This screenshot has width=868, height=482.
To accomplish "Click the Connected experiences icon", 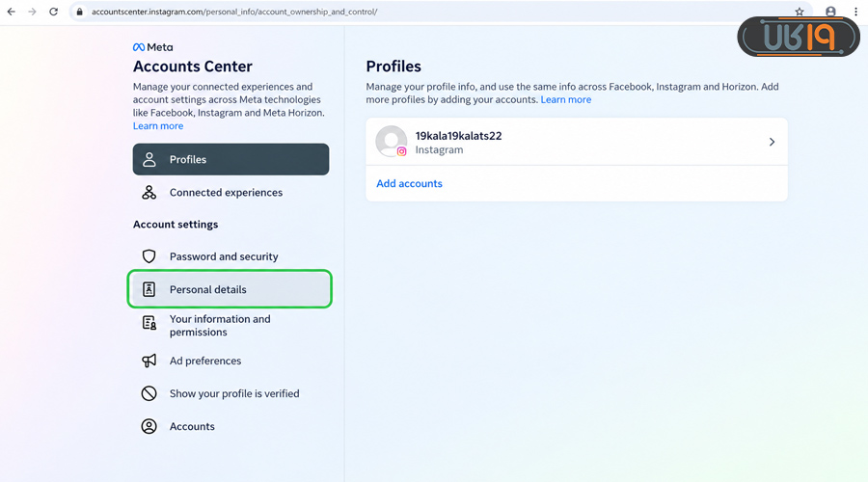I will (149, 193).
